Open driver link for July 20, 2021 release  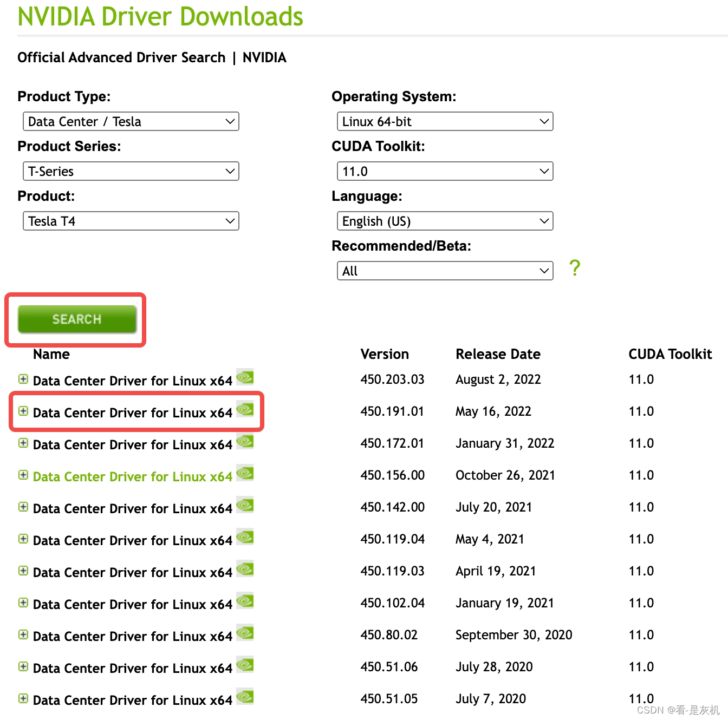pos(133,508)
